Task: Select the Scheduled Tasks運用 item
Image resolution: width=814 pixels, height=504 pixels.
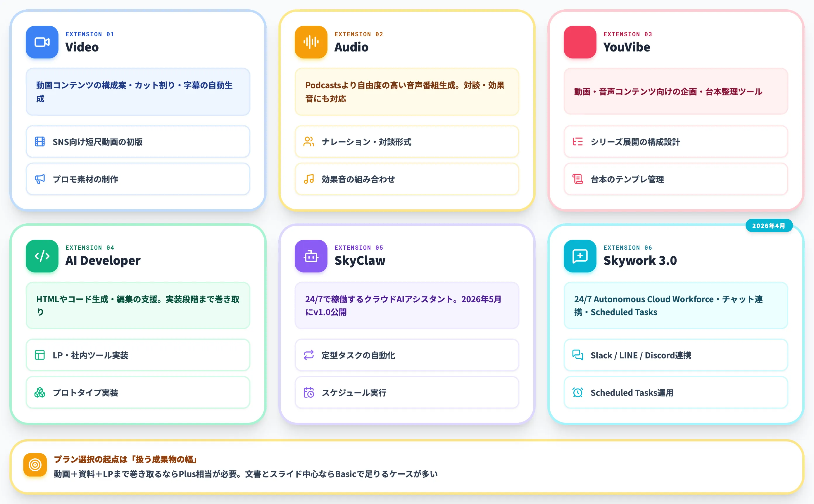Action: [676, 392]
